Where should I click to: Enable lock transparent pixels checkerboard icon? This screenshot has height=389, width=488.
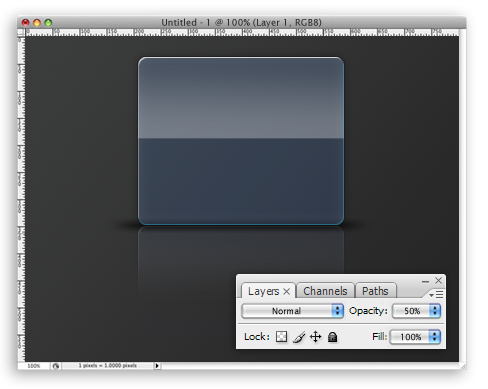[281, 337]
